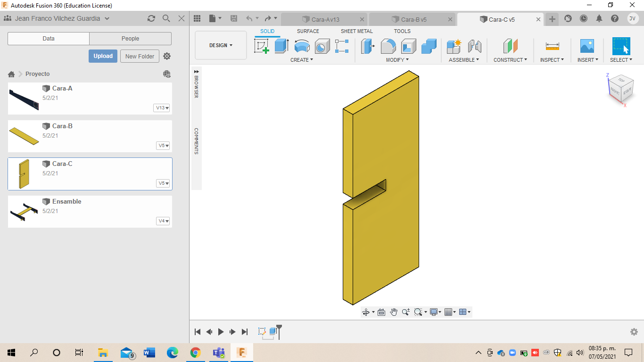Open data panel settings gear
This screenshot has width=644, height=362.
click(x=167, y=56)
